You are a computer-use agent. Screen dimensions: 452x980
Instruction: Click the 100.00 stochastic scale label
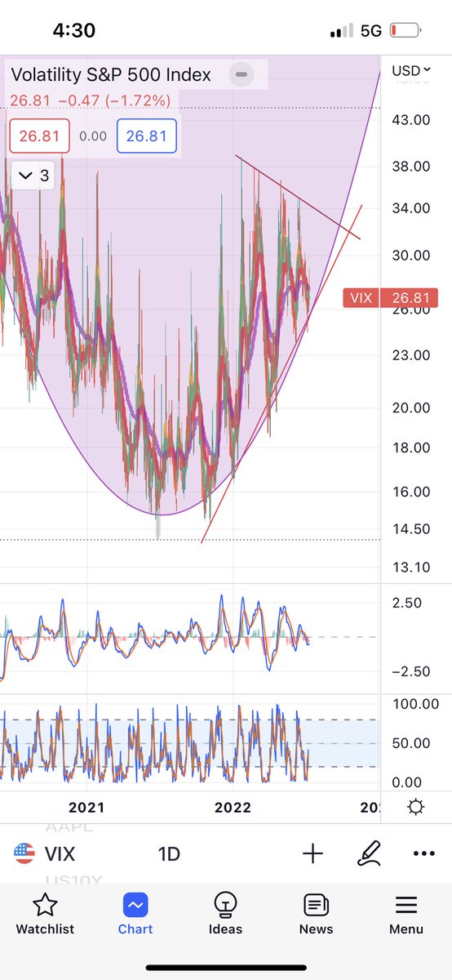416,704
